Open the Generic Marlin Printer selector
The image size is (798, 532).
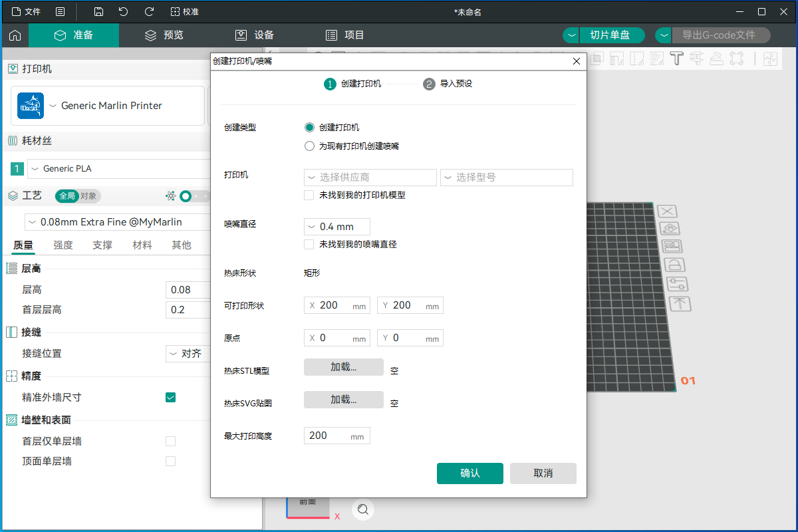[108, 106]
